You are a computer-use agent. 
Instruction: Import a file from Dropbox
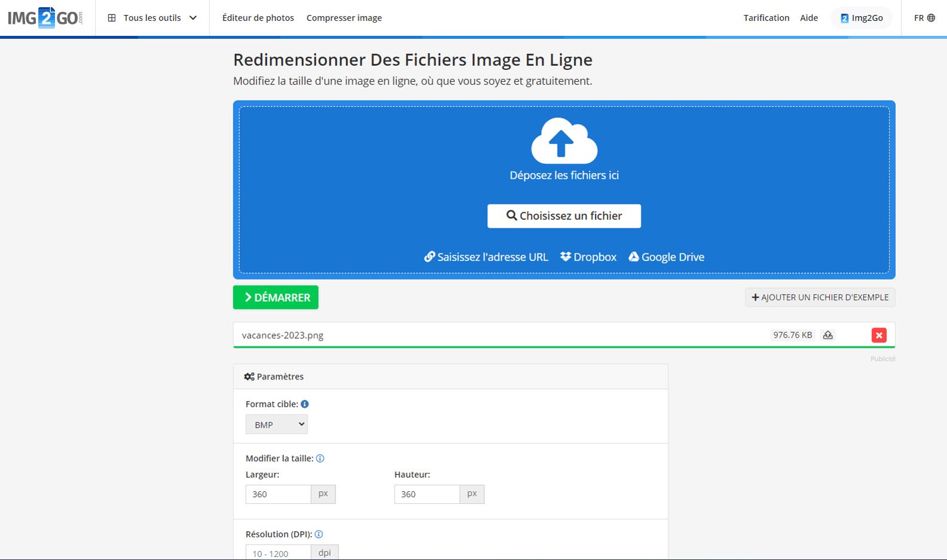(x=588, y=257)
